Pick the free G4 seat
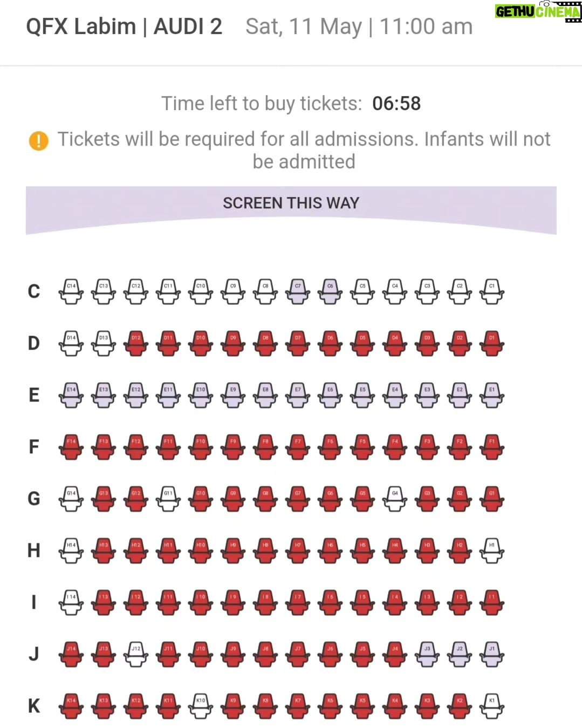This screenshot has height=728, width=582. click(x=395, y=499)
